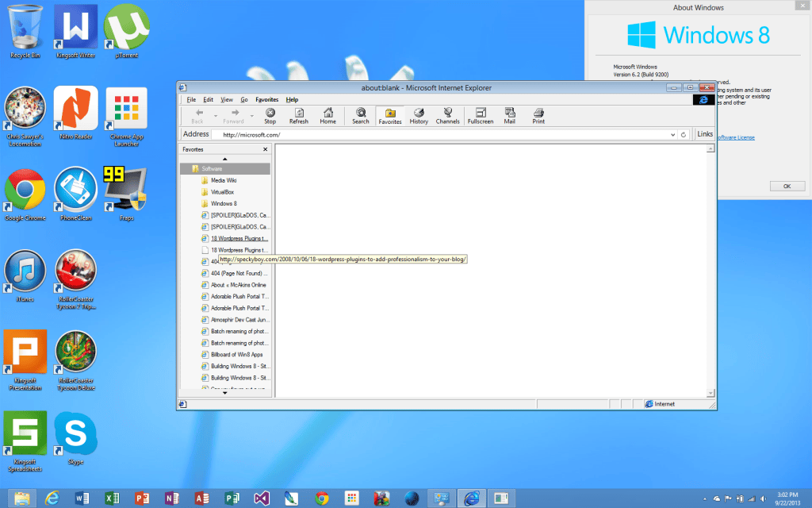Open Mail toolbar button

pos(510,116)
